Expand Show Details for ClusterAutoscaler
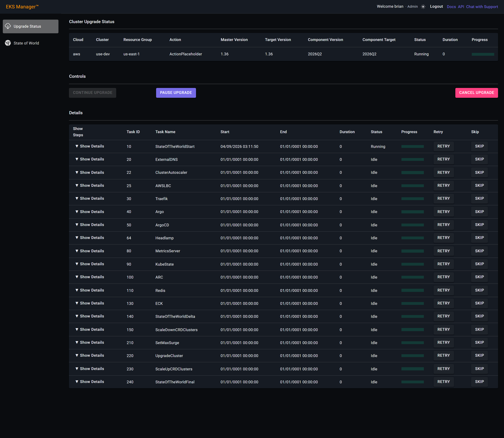504x438 pixels. (90, 172)
